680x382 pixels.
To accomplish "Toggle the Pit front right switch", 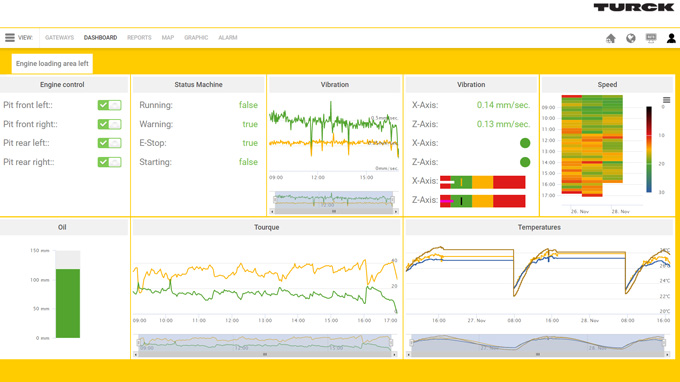I will point(109,124).
